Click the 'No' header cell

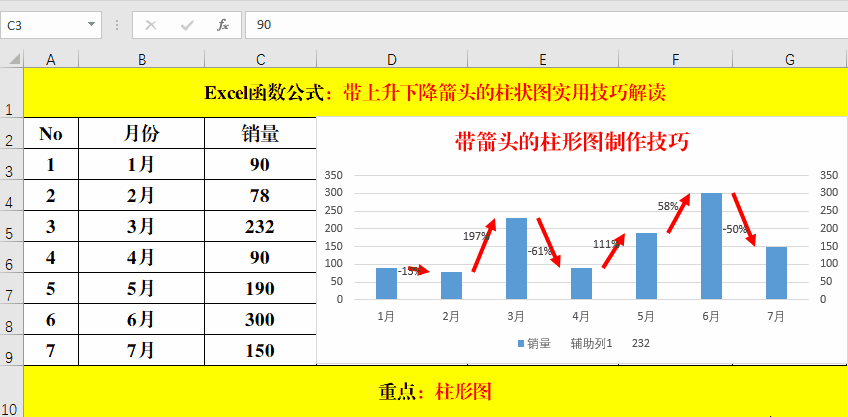click(51, 133)
